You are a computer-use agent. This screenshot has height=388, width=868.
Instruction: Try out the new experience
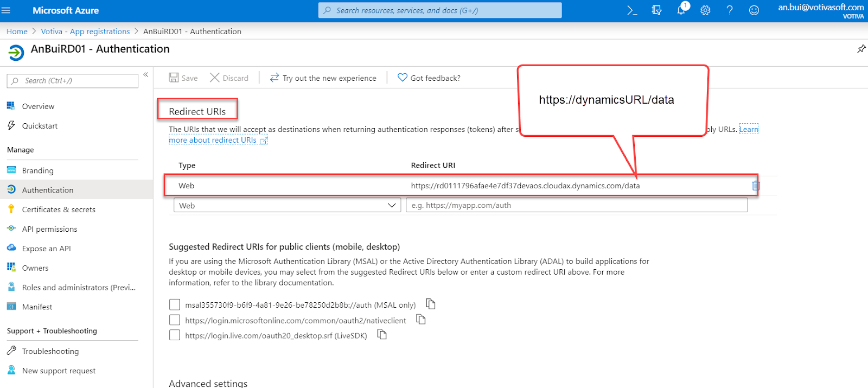323,78
